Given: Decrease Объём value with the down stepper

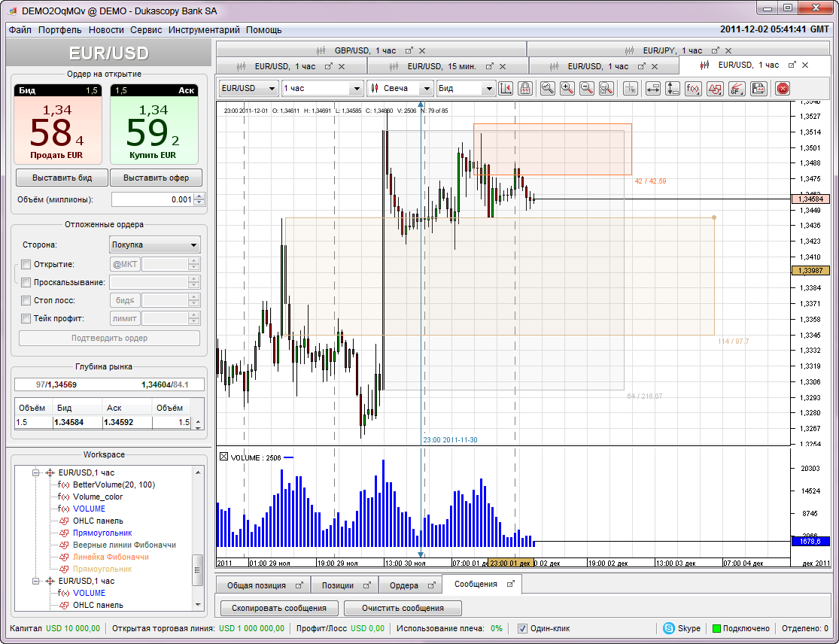Looking at the screenshot, I should 199,202.
